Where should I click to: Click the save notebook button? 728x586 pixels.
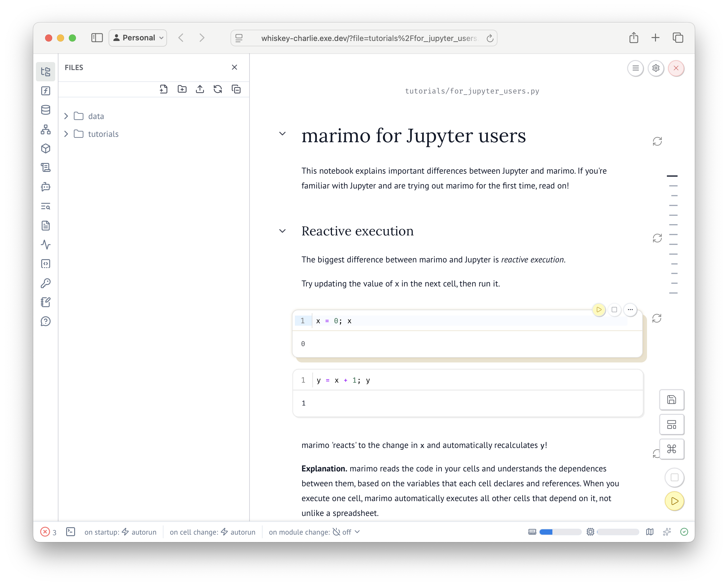coord(672,400)
